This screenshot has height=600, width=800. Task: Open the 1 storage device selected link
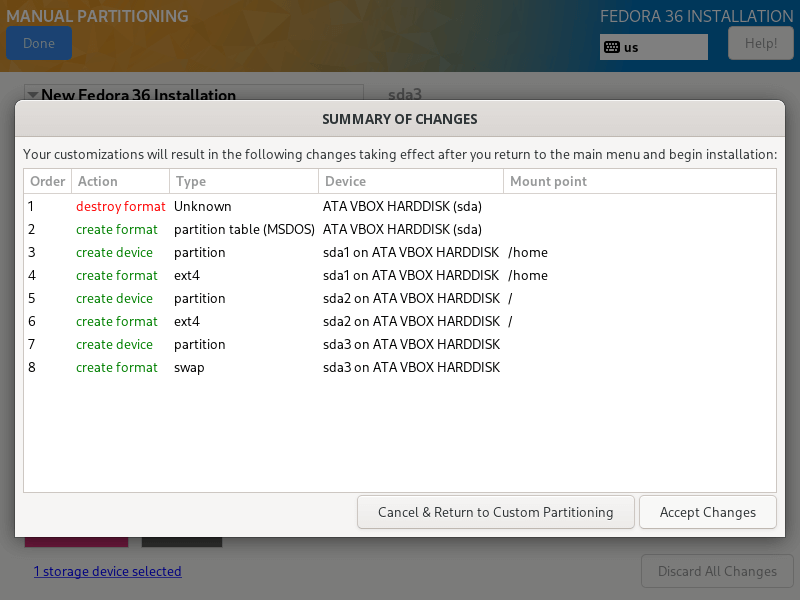tap(107, 572)
